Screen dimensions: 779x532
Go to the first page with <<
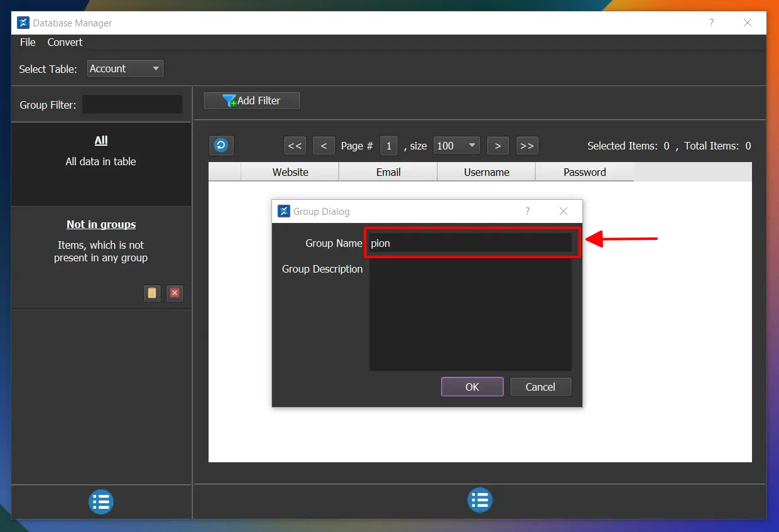[x=295, y=146]
